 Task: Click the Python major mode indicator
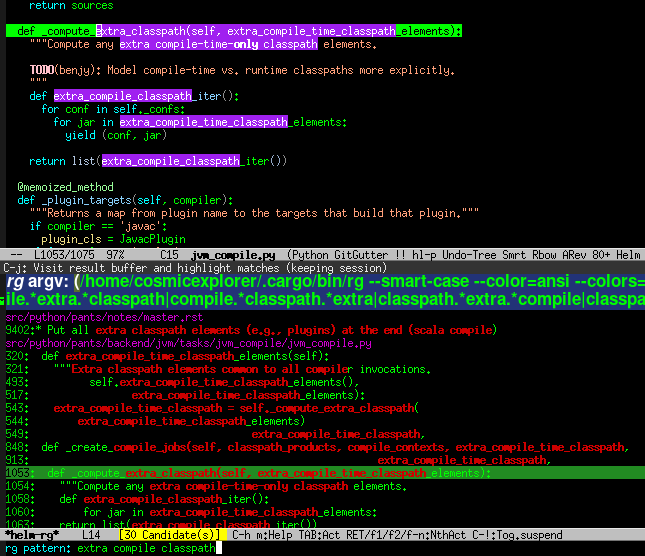coord(309,255)
